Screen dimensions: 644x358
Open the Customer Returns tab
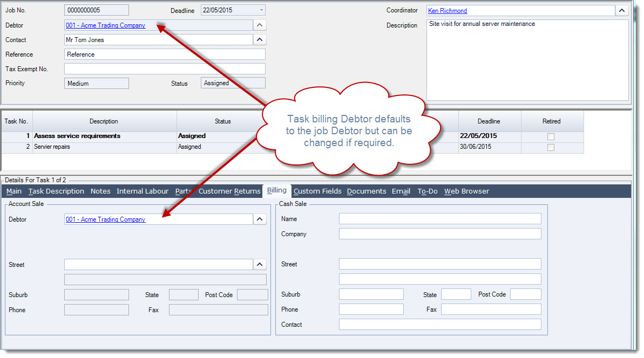(x=229, y=191)
